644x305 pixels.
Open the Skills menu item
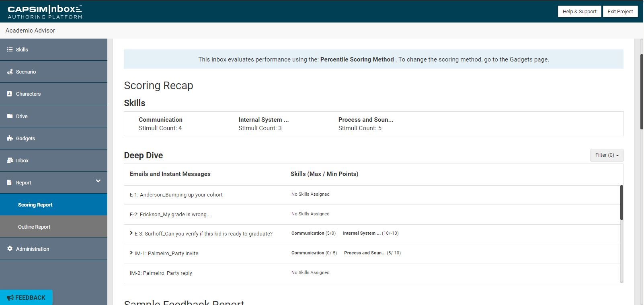coord(53,49)
